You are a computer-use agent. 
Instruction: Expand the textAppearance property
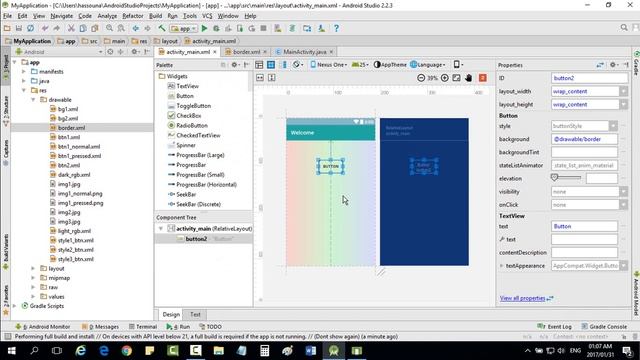click(502, 266)
